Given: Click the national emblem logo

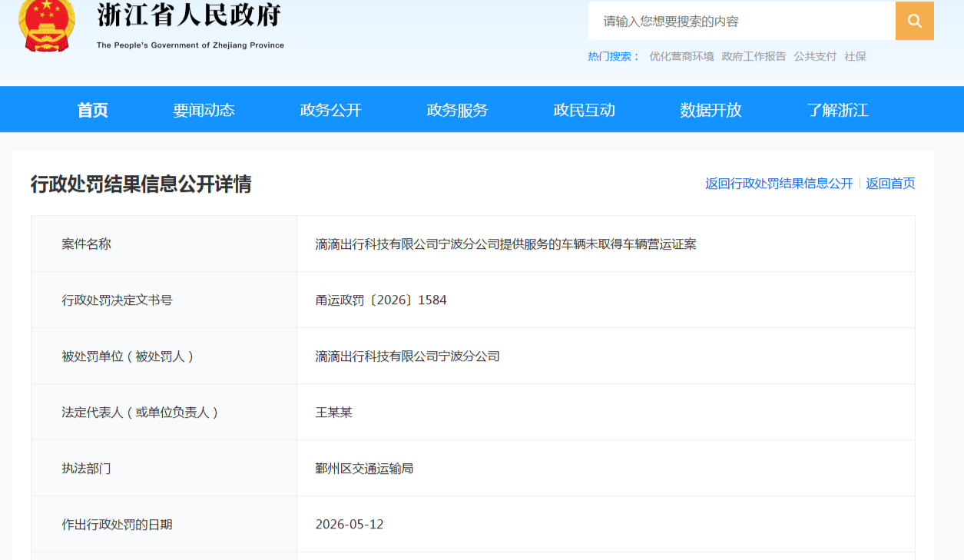Looking at the screenshot, I should click(47, 25).
